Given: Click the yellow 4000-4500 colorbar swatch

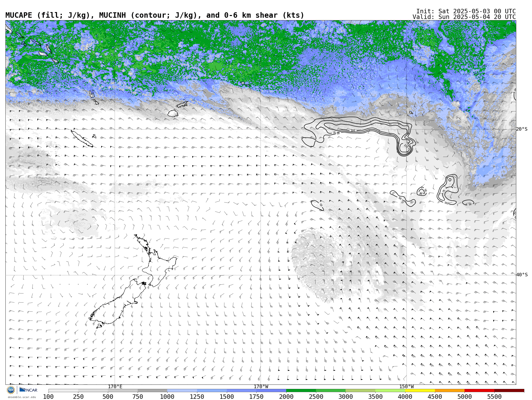Looking at the screenshot, I should [420, 391].
